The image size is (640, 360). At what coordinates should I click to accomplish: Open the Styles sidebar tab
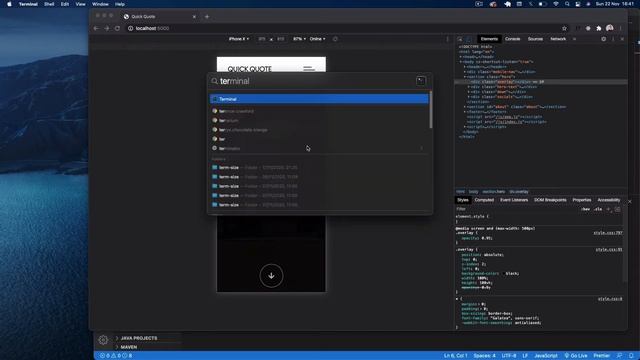click(x=463, y=200)
